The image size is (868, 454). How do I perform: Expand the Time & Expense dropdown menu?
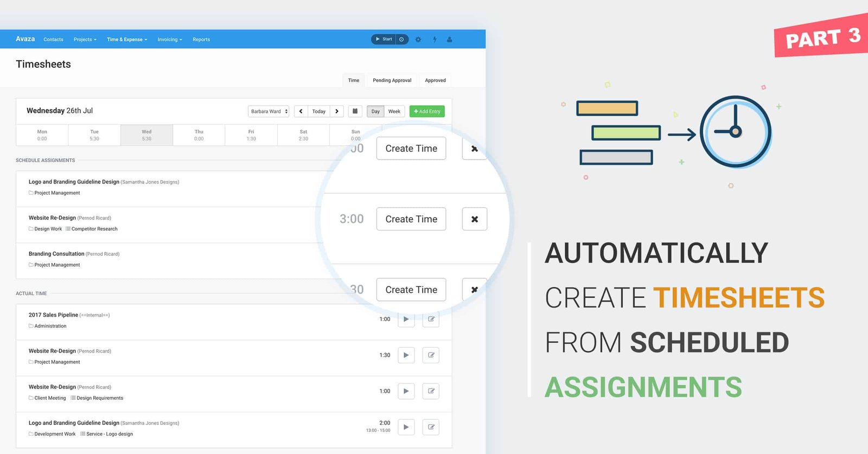click(x=127, y=40)
